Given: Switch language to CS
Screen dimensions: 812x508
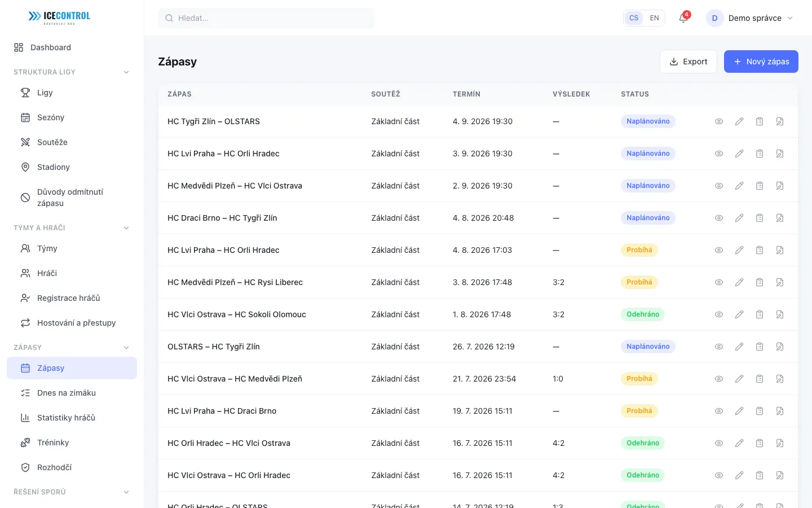Looking at the screenshot, I should pyautogui.click(x=634, y=18).
